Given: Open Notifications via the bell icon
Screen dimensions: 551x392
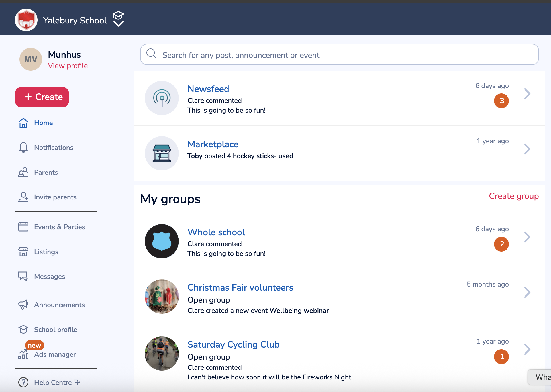Looking at the screenshot, I should coord(23,148).
